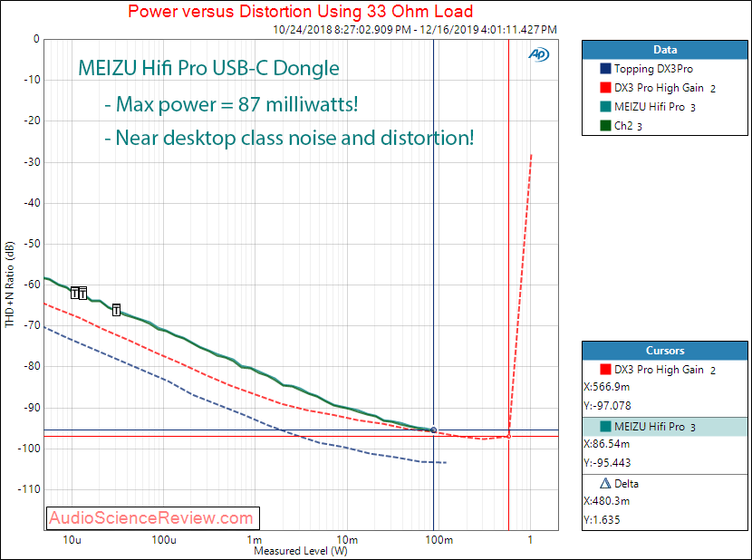The height and width of the screenshot is (560, 752).
Task: Click the '1m' x-axis tick label
Action: pos(255,540)
